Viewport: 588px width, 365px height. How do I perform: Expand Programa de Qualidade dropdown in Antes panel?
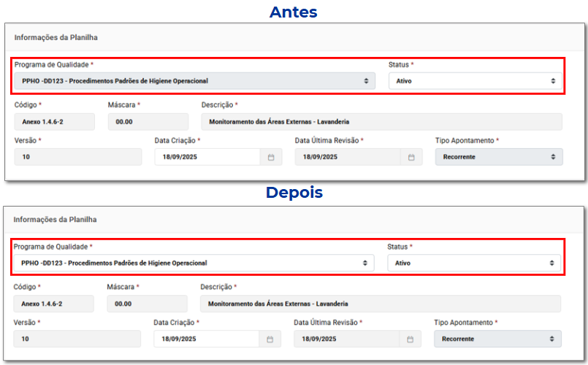(x=194, y=81)
